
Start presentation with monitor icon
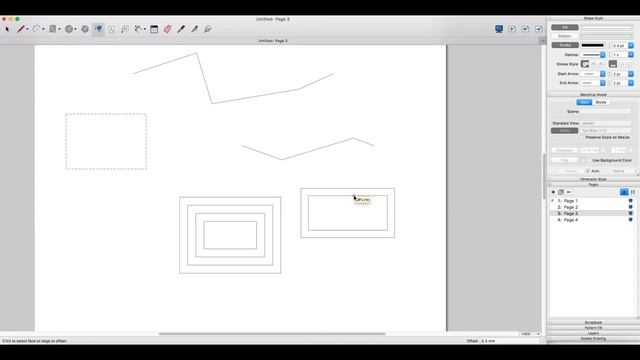(499, 29)
